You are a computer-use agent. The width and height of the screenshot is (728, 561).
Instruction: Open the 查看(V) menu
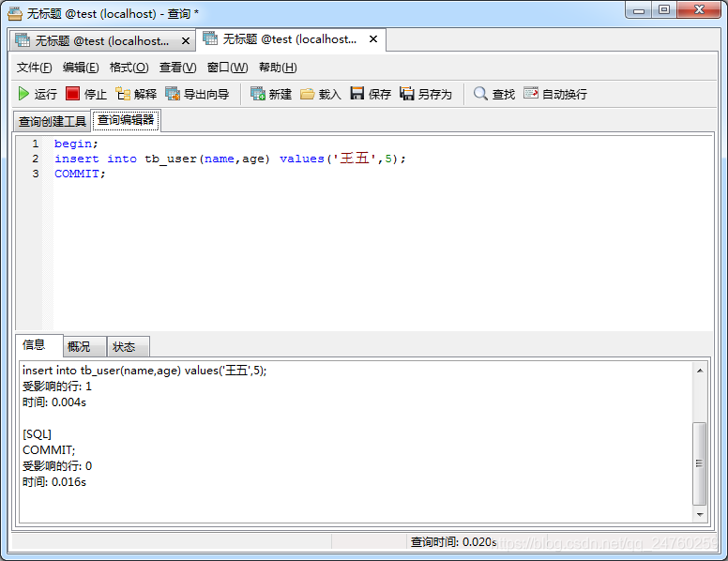coord(178,68)
